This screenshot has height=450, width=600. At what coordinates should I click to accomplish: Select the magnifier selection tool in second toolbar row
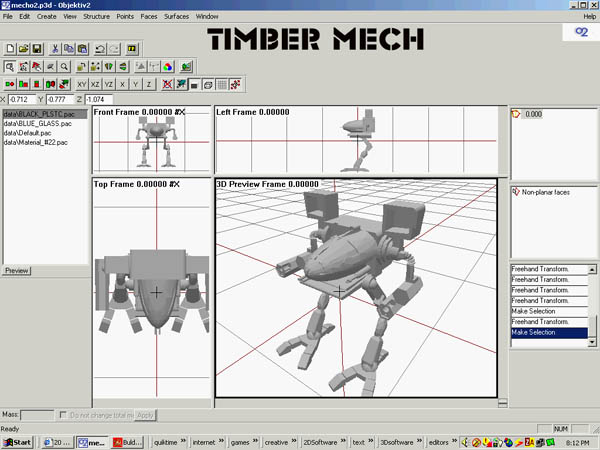tap(10, 67)
